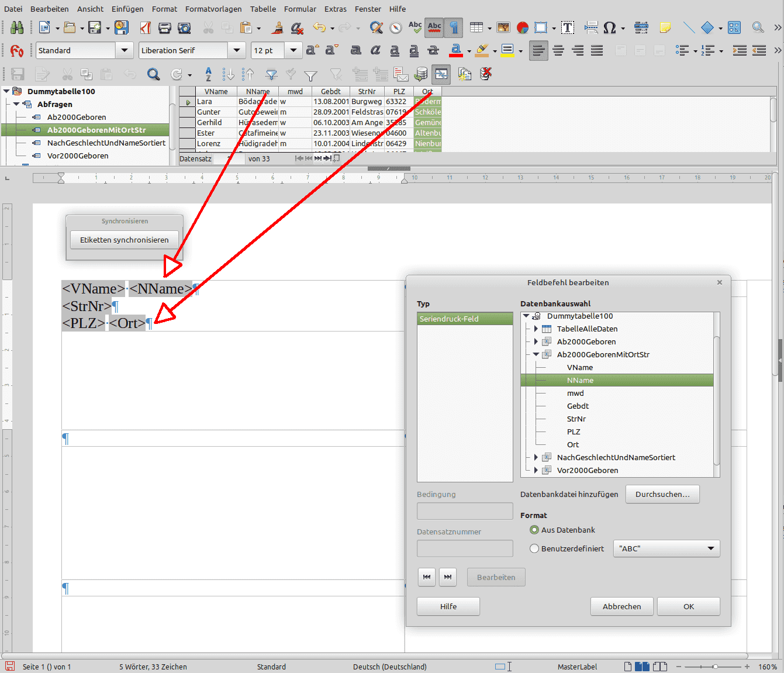Click the Find & Replace binoculars icon
The height and width of the screenshot is (673, 784).
pyautogui.click(x=17, y=27)
